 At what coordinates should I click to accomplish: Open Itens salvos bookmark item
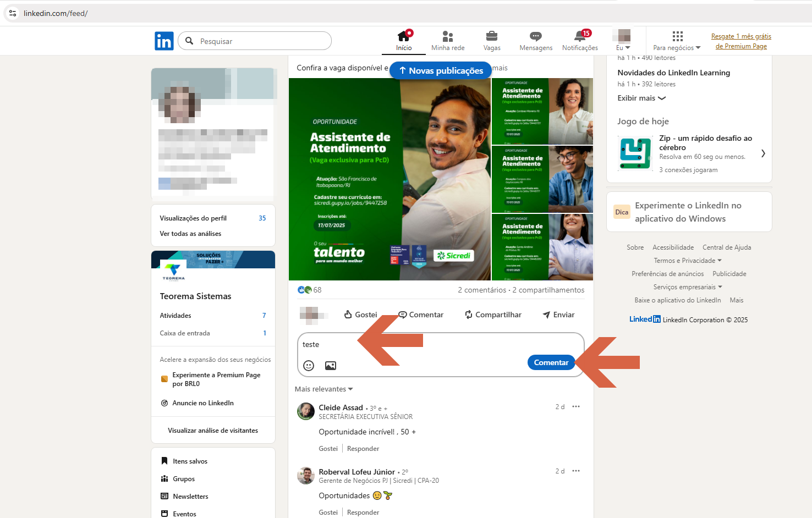click(x=184, y=461)
